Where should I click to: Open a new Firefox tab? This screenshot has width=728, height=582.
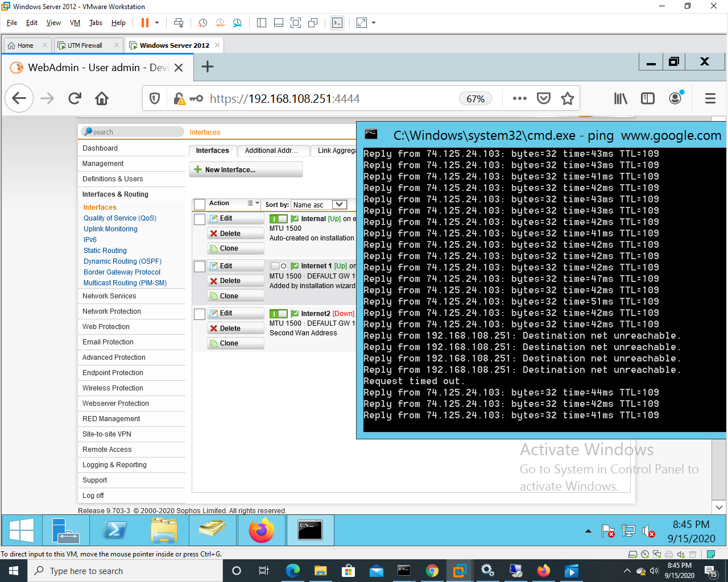click(208, 67)
